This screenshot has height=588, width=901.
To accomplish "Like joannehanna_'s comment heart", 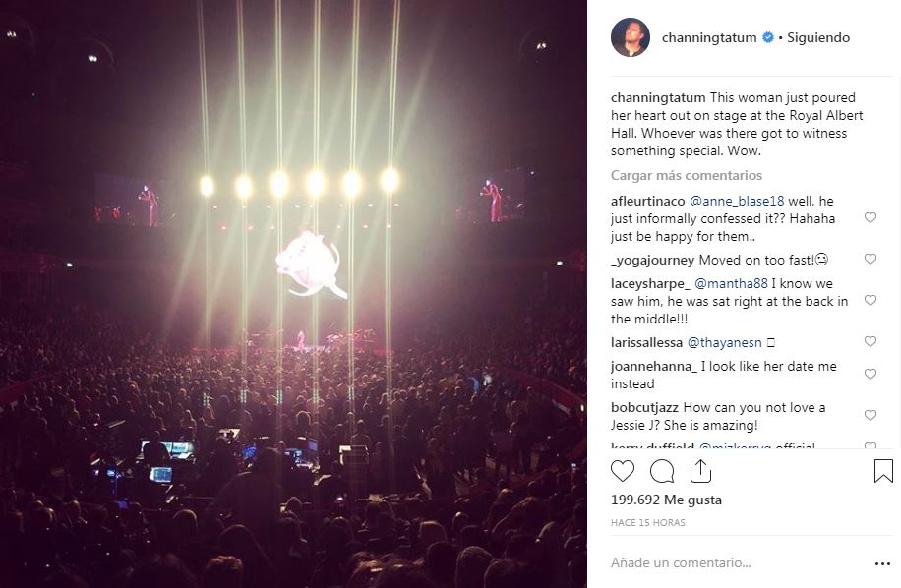I will coord(871,375).
